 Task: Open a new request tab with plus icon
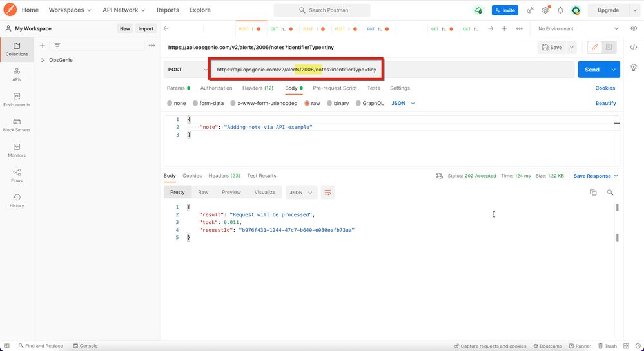(x=504, y=28)
